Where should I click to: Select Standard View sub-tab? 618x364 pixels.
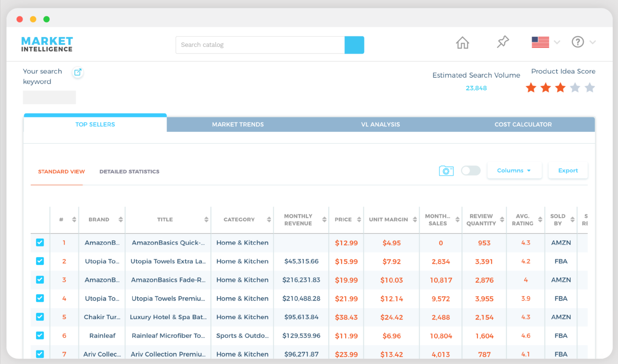click(61, 172)
